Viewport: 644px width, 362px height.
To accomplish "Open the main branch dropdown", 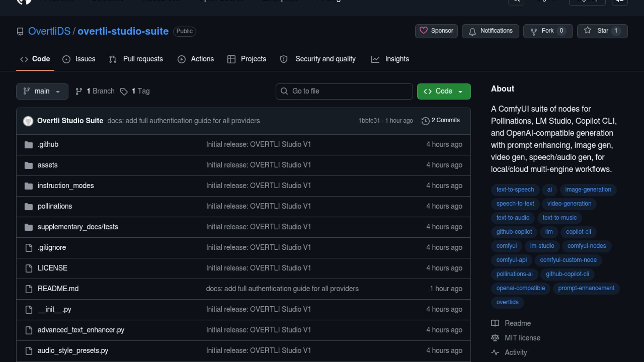I will [x=42, y=92].
